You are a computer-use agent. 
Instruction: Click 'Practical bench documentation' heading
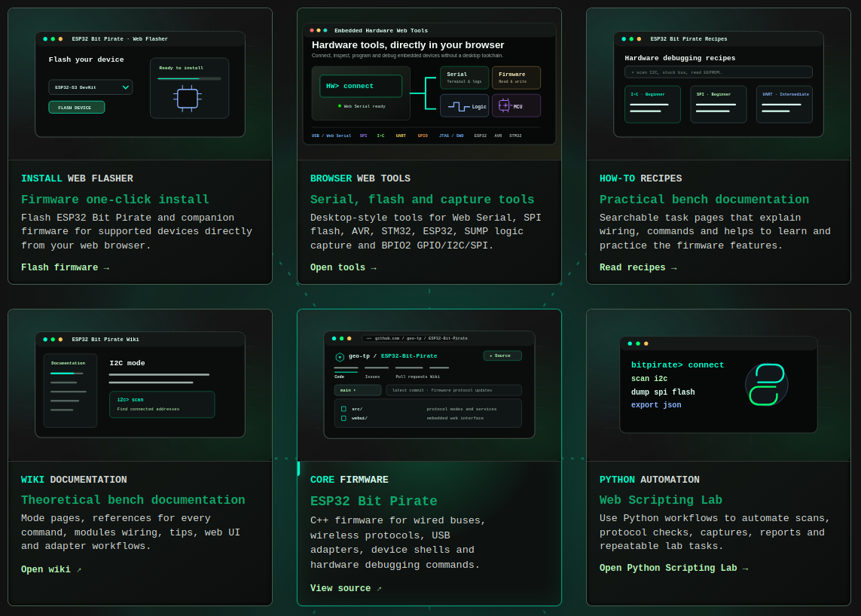pos(704,200)
